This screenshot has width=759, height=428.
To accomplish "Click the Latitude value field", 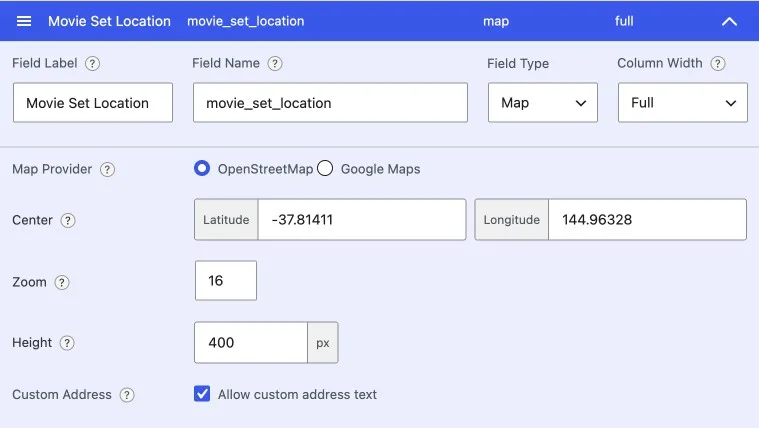I will coord(362,219).
